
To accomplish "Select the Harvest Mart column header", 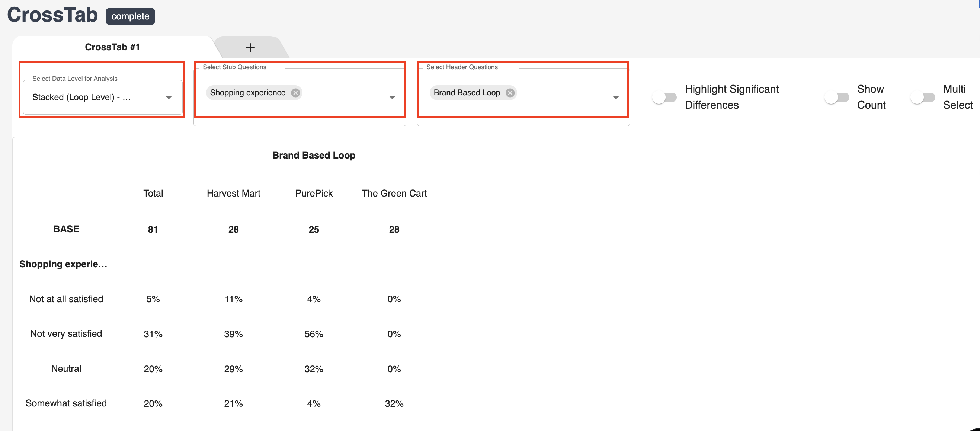I will [233, 193].
